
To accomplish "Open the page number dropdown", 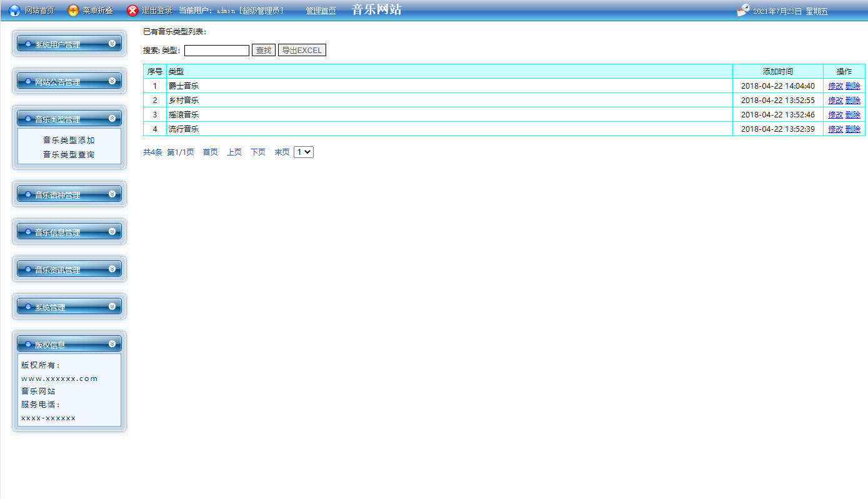I will tap(304, 152).
